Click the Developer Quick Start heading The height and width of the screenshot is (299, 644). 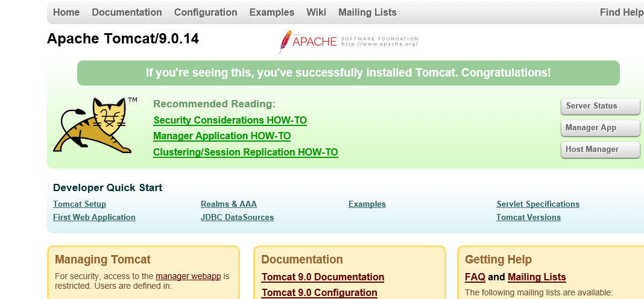pyautogui.click(x=107, y=187)
